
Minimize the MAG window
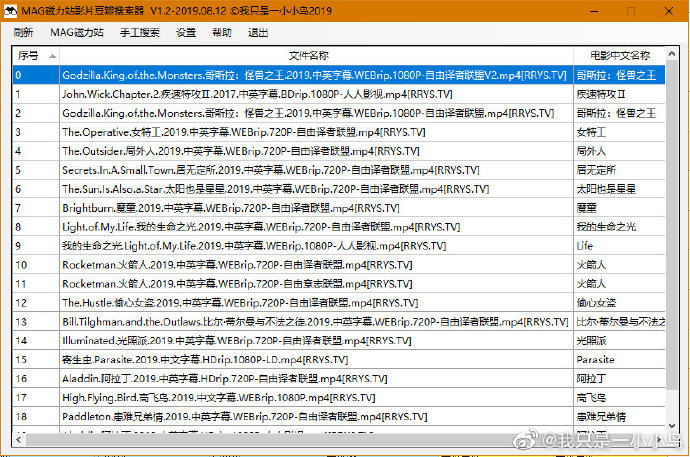click(594, 11)
